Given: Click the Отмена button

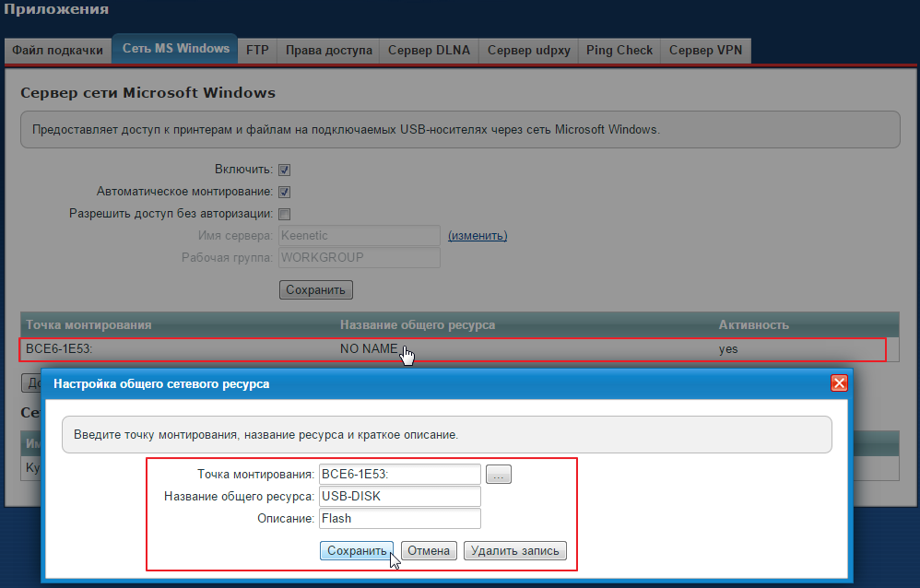Looking at the screenshot, I should tap(429, 551).
